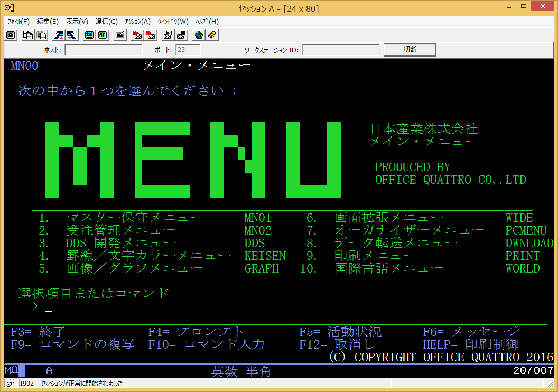
Task: Click the Paste clipboard icon
Action: pos(41,35)
